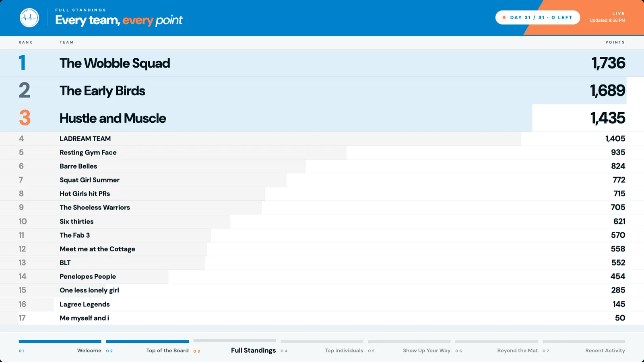Click the Resting Gym Face team
The image size is (644, 362).
tap(88, 152)
